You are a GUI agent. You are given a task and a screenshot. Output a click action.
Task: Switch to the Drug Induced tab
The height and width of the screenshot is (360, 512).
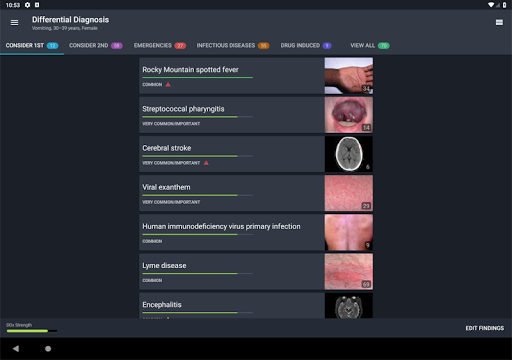pos(306,46)
